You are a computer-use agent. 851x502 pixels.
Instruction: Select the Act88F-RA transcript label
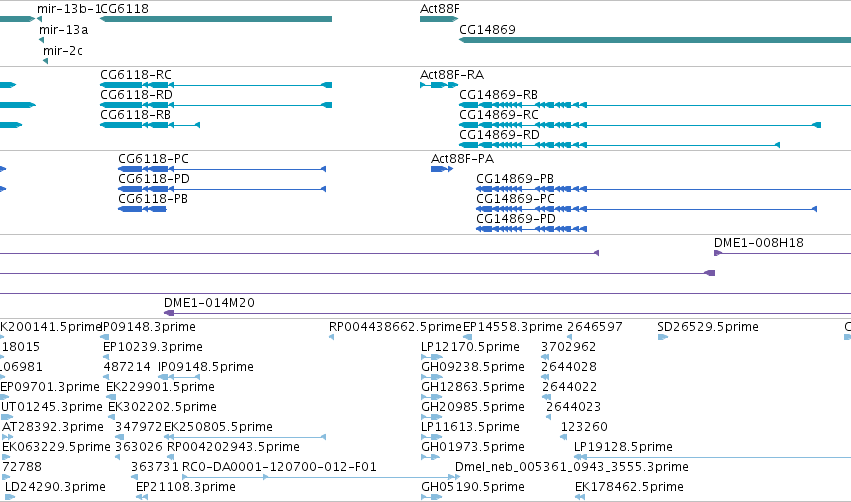[452, 75]
